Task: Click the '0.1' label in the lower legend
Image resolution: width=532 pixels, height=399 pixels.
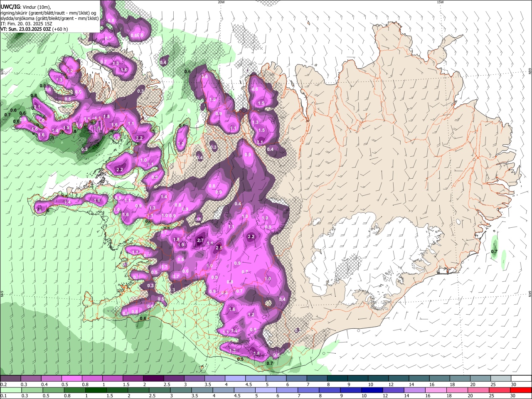Action: tap(3, 396)
